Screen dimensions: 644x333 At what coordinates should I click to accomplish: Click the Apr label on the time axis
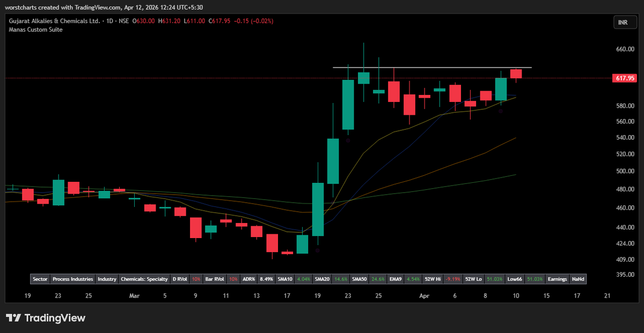click(424, 295)
